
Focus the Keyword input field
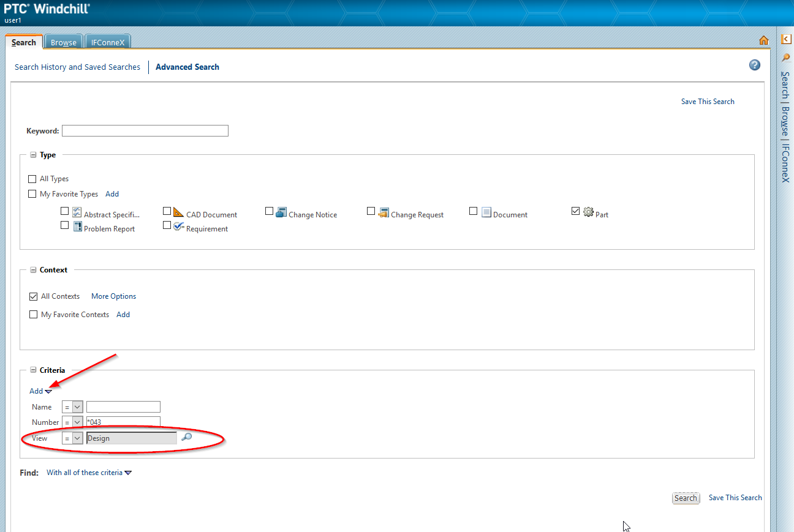145,130
